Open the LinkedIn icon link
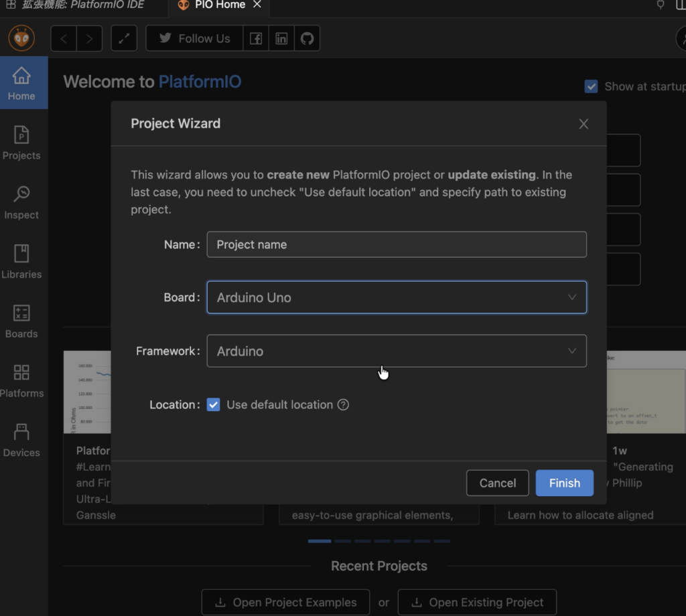The image size is (686, 616). (281, 39)
